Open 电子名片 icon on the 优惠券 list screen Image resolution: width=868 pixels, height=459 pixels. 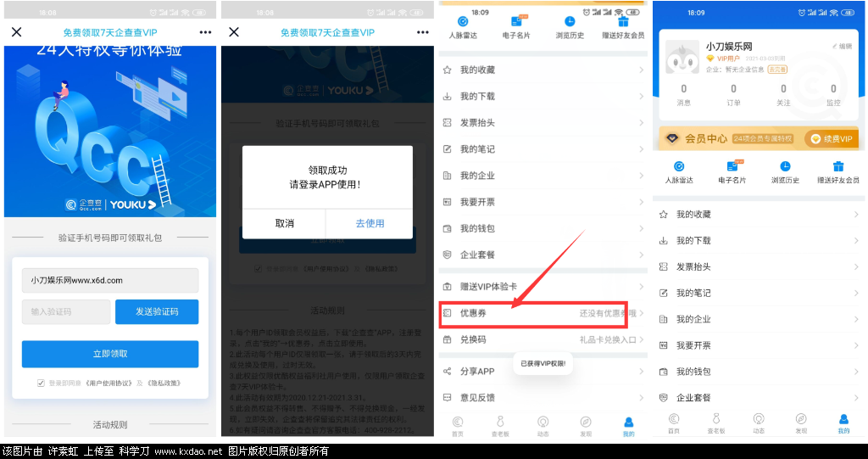click(x=516, y=21)
